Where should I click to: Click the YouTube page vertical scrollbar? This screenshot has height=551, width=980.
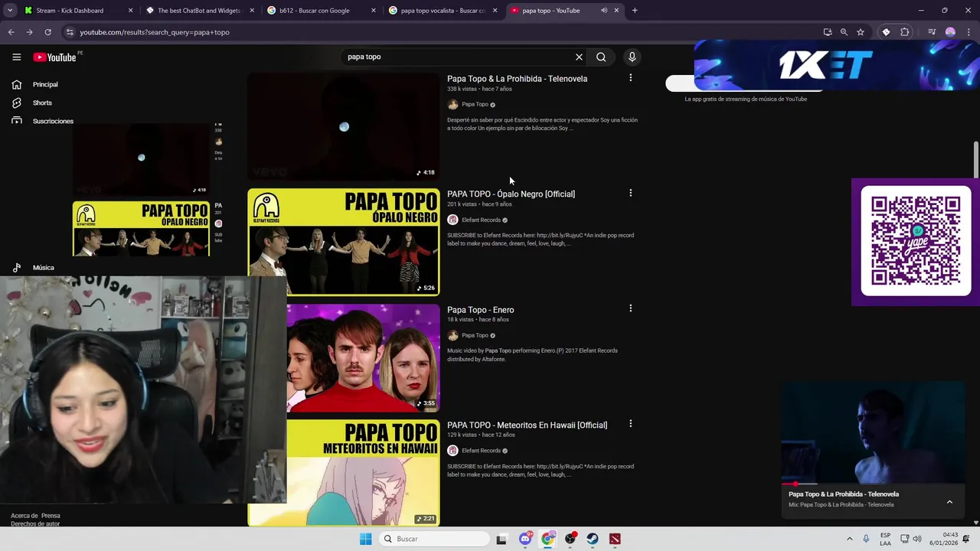(x=975, y=159)
